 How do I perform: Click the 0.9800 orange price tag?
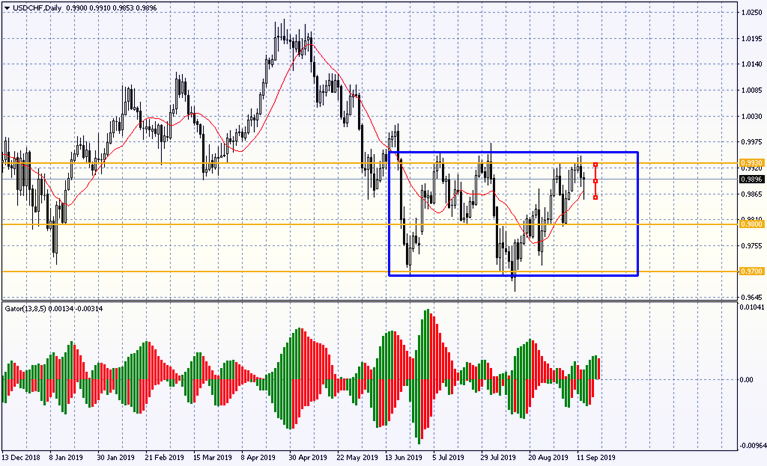pyautogui.click(x=752, y=225)
